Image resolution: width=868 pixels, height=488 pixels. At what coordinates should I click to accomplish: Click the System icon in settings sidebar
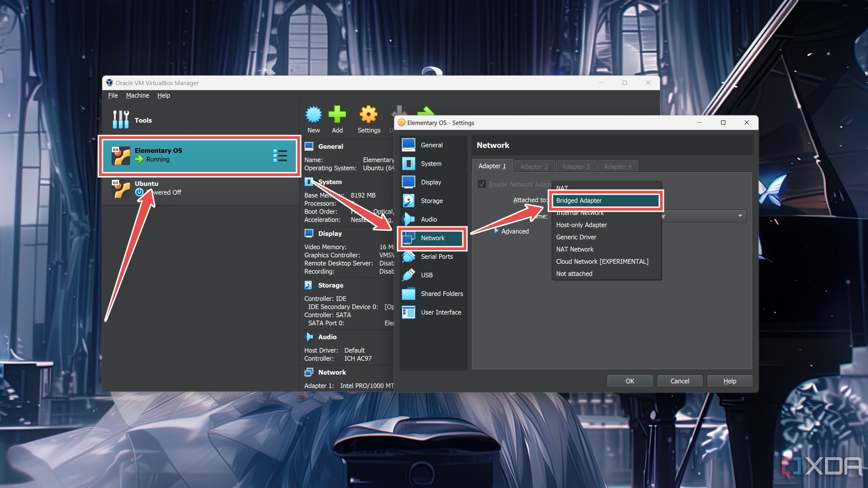[430, 163]
